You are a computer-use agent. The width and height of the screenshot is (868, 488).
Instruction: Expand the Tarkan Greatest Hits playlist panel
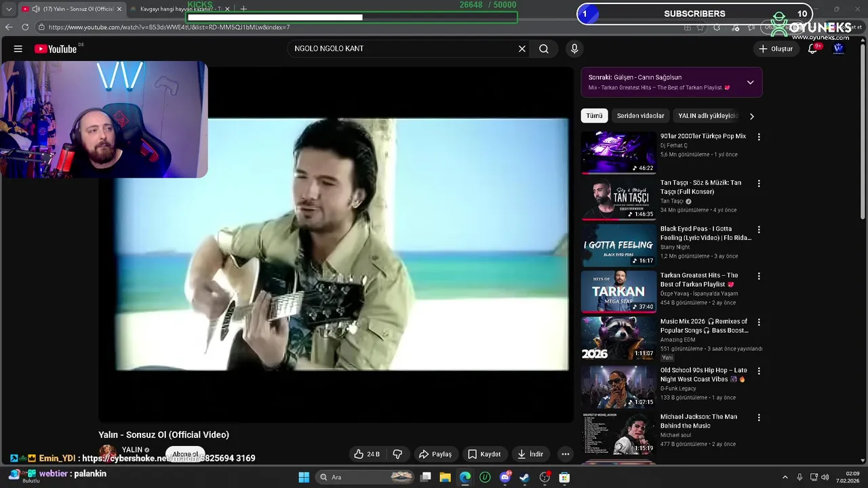point(750,83)
